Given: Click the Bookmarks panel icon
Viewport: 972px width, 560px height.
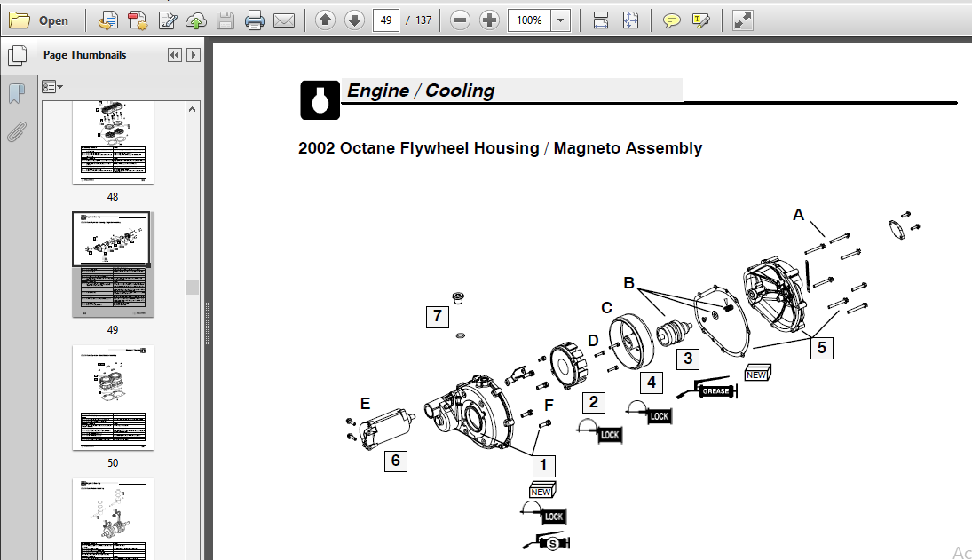Looking at the screenshot, I should pos(18,94).
